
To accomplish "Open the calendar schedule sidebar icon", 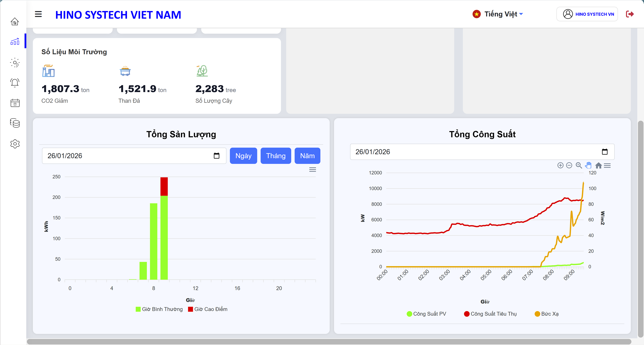I will (15, 103).
